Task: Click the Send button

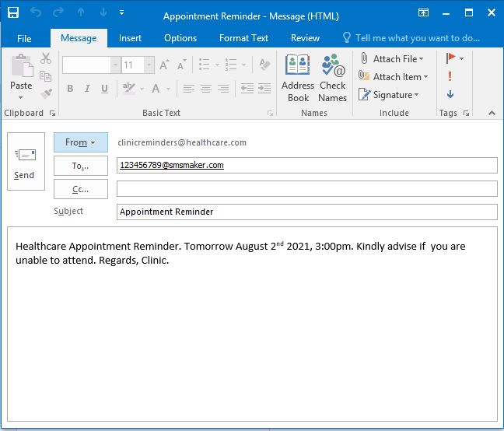Action: tap(26, 161)
